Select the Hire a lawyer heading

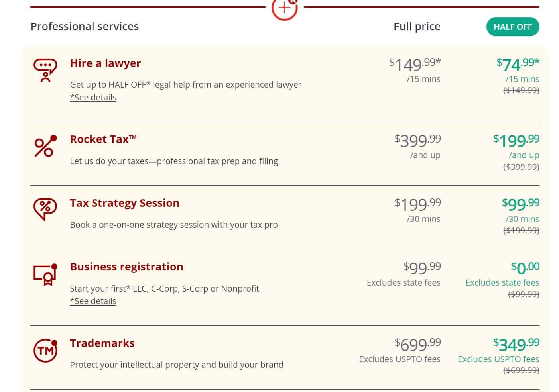click(x=105, y=63)
